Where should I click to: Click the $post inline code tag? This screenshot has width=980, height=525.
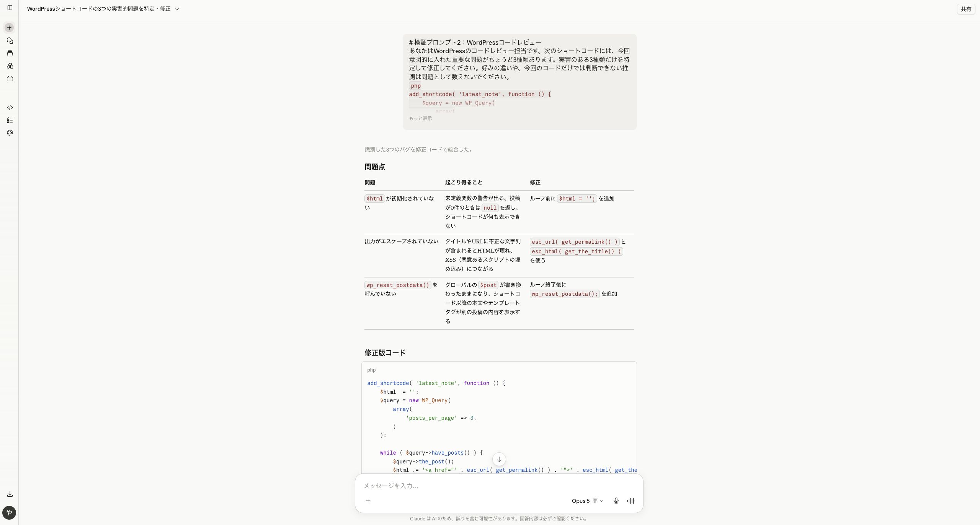click(x=488, y=285)
